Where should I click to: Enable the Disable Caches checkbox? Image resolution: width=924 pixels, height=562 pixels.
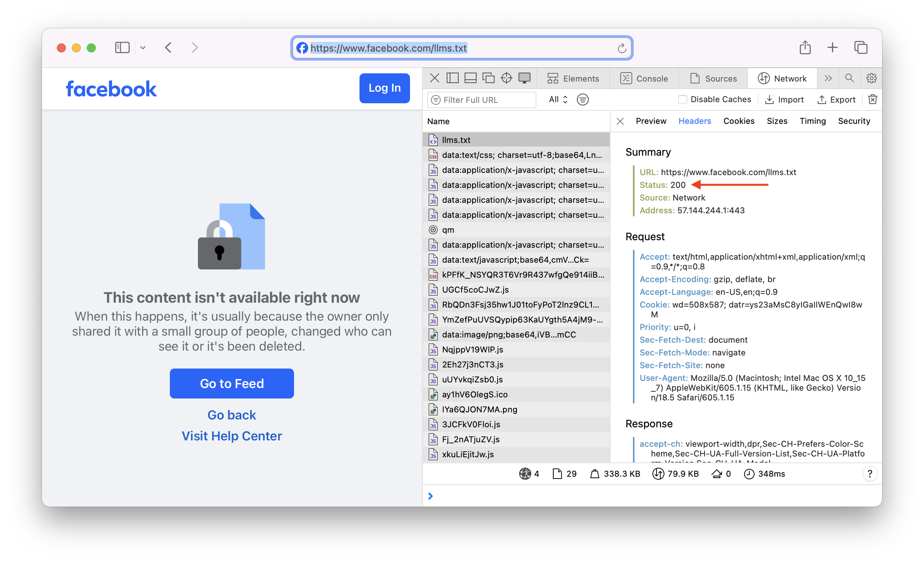pos(683,99)
